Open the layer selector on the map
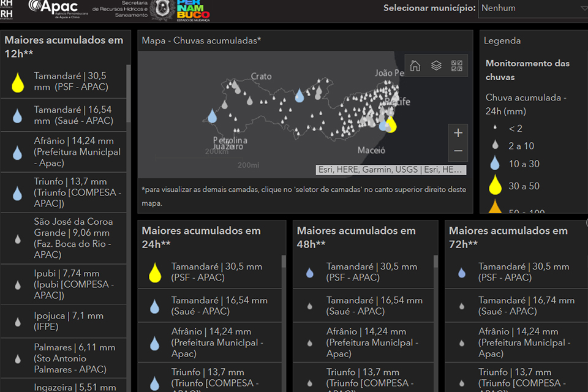The width and height of the screenshot is (588, 392). pyautogui.click(x=435, y=66)
